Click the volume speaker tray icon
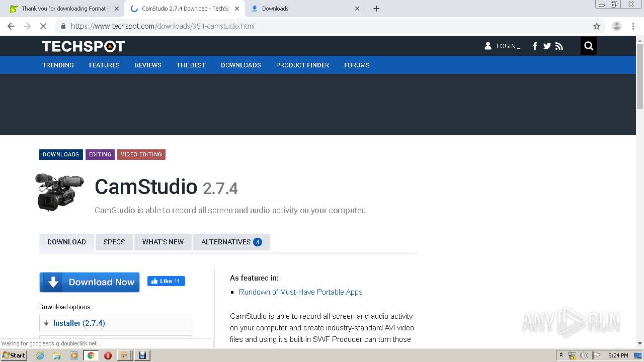The height and width of the screenshot is (362, 644). click(x=584, y=355)
